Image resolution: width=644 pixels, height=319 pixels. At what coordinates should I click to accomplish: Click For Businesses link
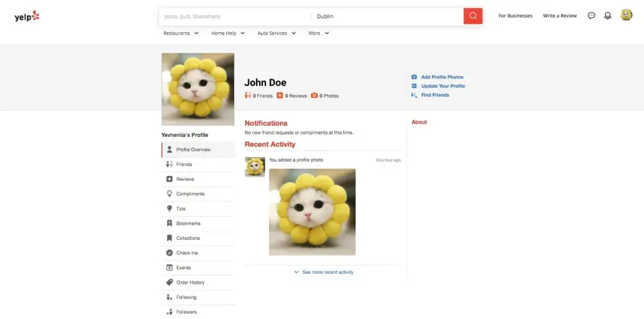516,16
